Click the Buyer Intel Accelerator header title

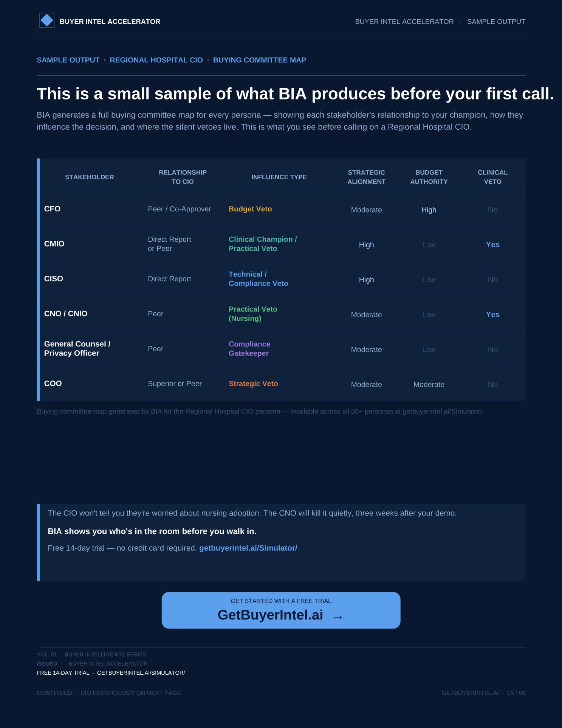tap(110, 22)
